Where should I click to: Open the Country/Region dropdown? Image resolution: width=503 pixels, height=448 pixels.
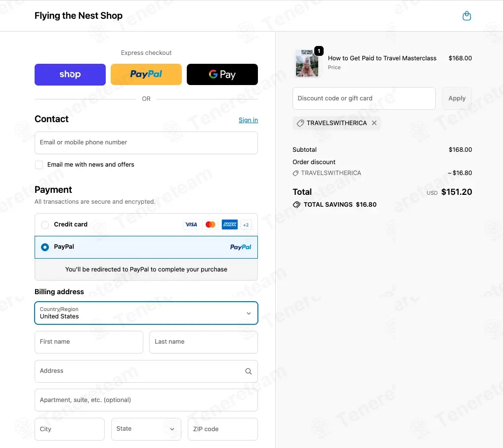146,313
